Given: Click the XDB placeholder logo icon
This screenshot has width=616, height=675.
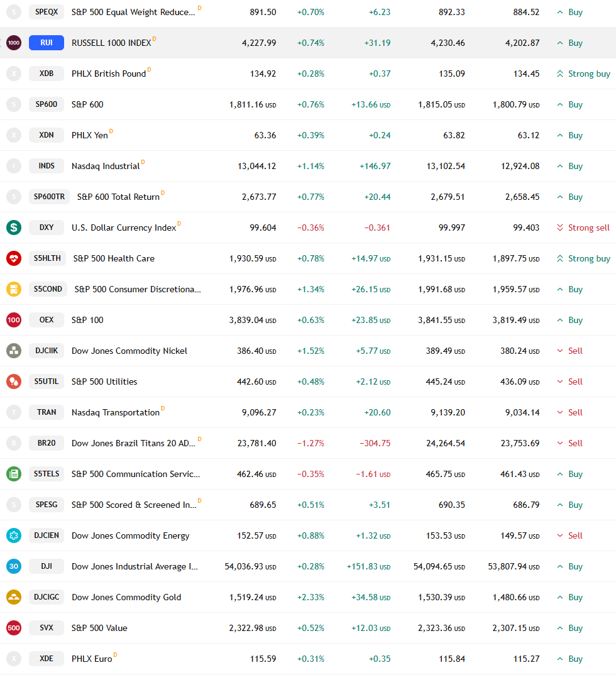Looking at the screenshot, I should point(14,74).
